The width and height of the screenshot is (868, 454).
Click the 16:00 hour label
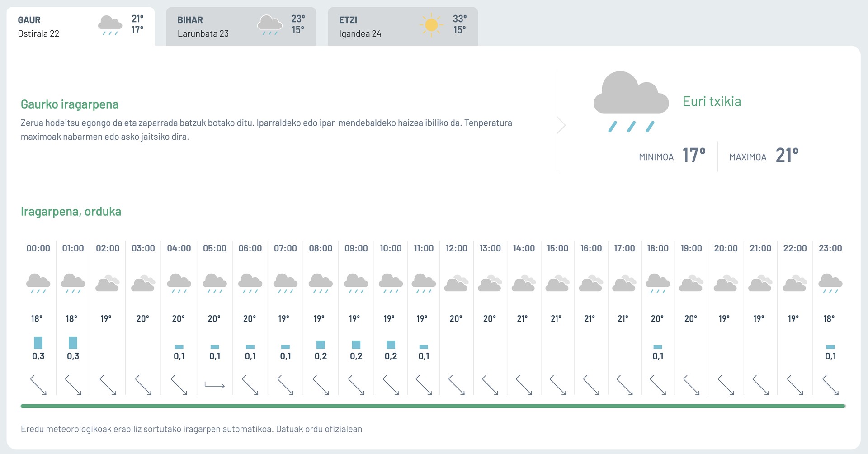(x=591, y=248)
